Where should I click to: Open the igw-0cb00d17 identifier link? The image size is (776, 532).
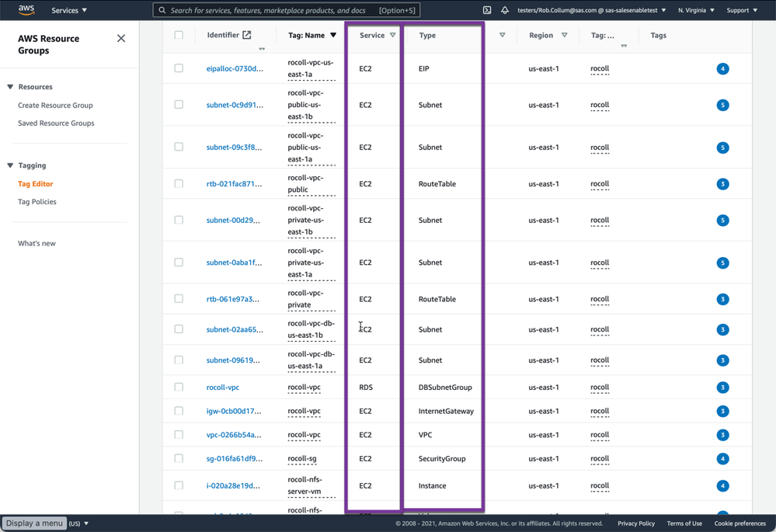point(234,412)
